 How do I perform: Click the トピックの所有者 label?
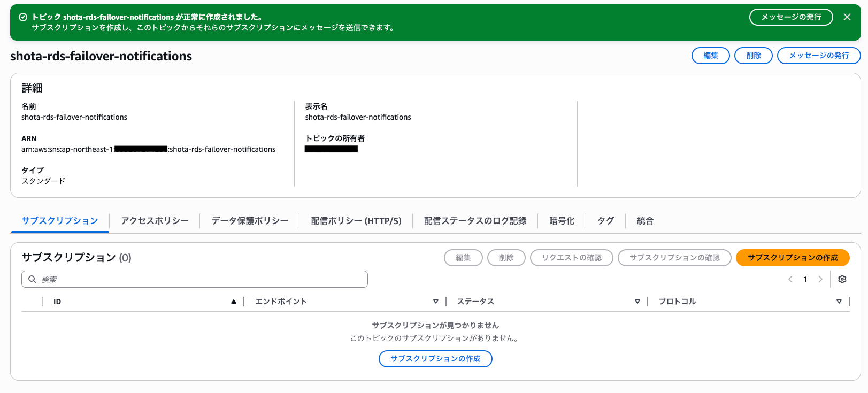click(335, 138)
